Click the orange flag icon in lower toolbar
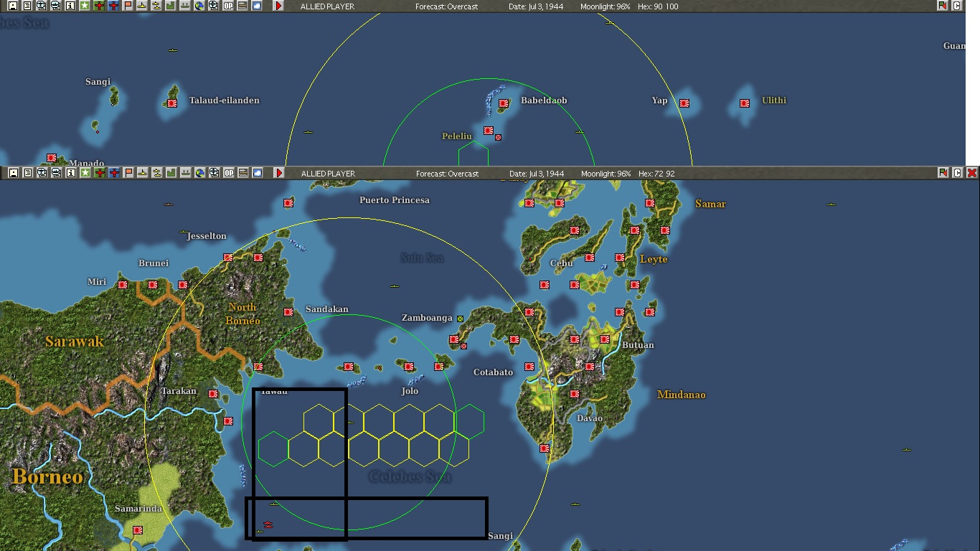 [x=128, y=173]
